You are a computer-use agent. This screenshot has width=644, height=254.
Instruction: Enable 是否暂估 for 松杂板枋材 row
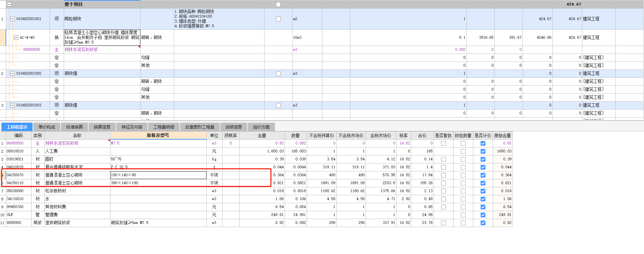coord(444,191)
